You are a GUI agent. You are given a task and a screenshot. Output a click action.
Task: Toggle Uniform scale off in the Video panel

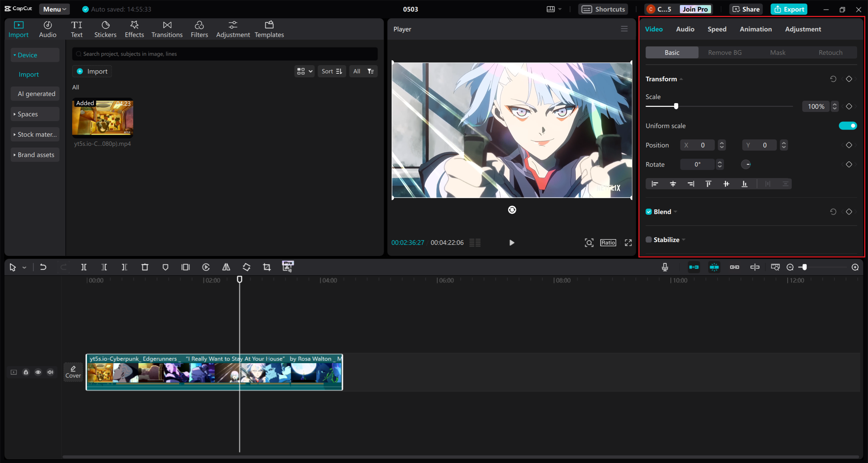(x=848, y=126)
